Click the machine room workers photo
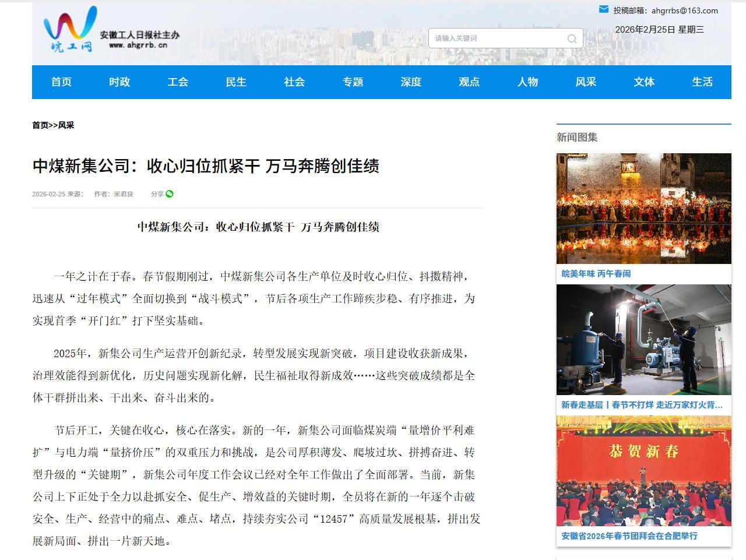This screenshot has height=560, width=746. point(643,340)
